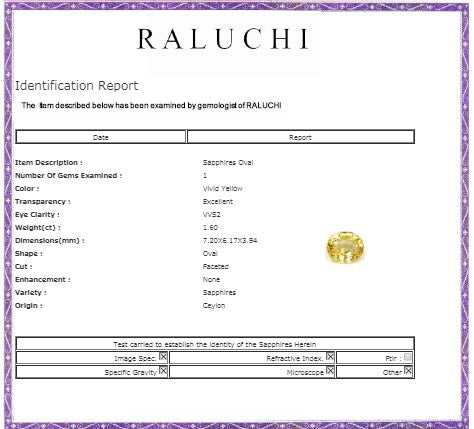Check the unchecked Ftir checkbox
The height and width of the screenshot is (429, 474).
pyautogui.click(x=408, y=357)
